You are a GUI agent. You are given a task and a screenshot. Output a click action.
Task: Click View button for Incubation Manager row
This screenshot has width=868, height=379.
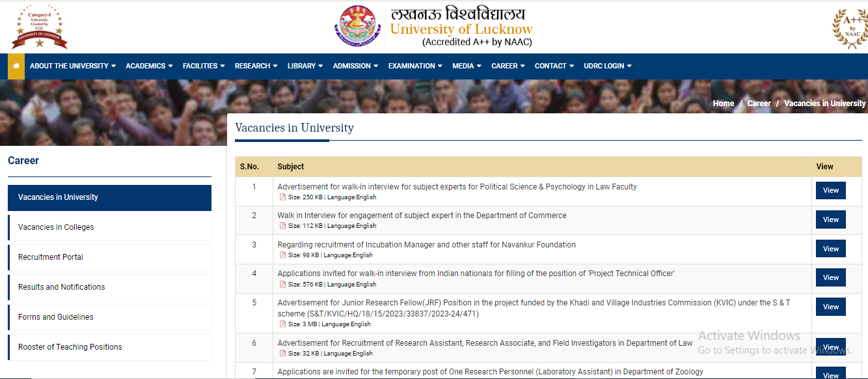coord(831,249)
